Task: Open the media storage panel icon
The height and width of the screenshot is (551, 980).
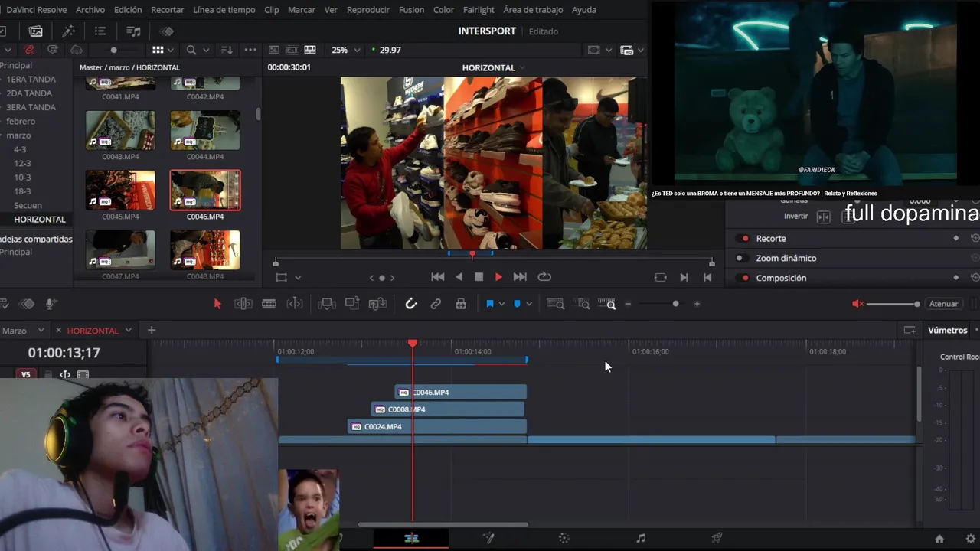Action: (x=36, y=31)
